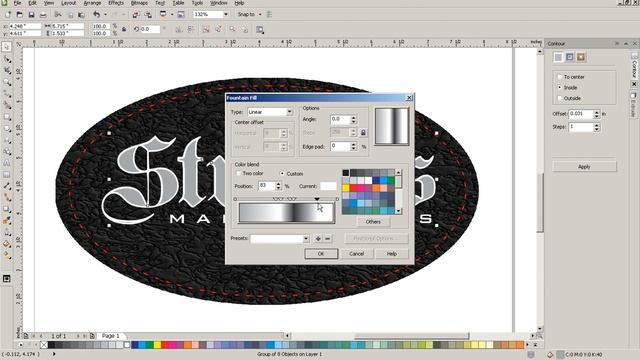Click the Import icon in the toolbar
The image size is (640, 360).
136,14
